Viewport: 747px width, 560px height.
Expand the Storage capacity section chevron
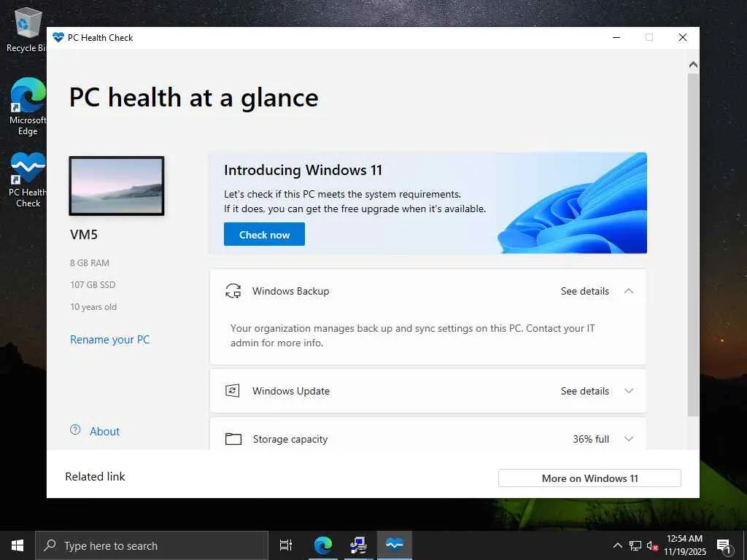[x=629, y=438]
